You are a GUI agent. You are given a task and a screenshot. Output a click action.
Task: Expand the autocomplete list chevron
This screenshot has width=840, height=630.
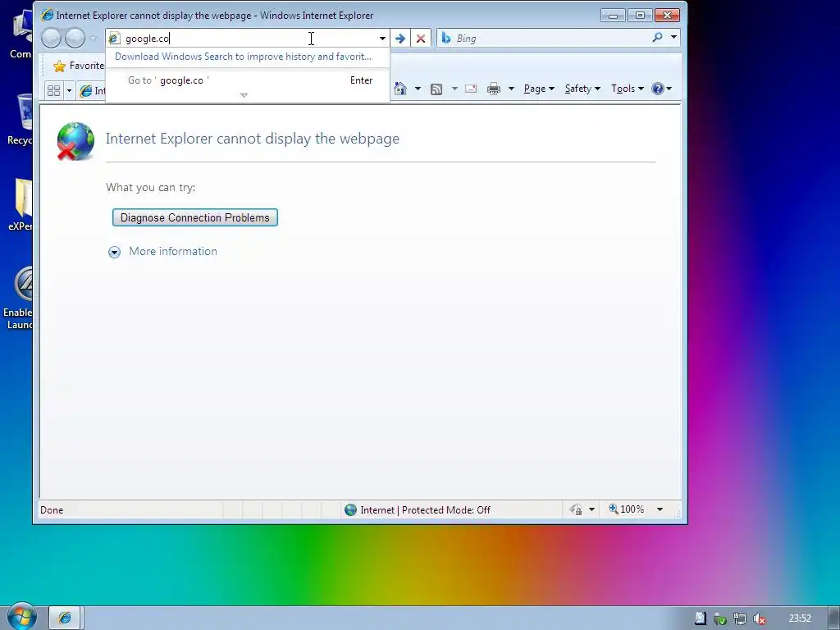[244, 95]
